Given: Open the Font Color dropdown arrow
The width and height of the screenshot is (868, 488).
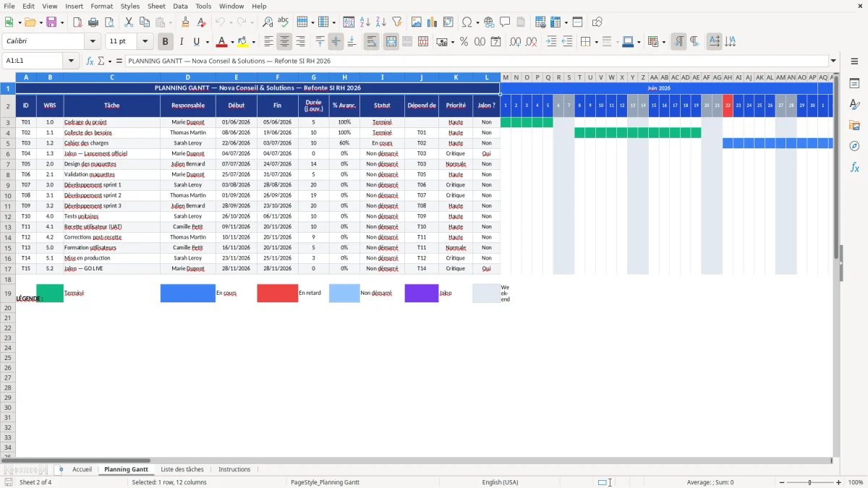Looking at the screenshot, I should point(232,42).
